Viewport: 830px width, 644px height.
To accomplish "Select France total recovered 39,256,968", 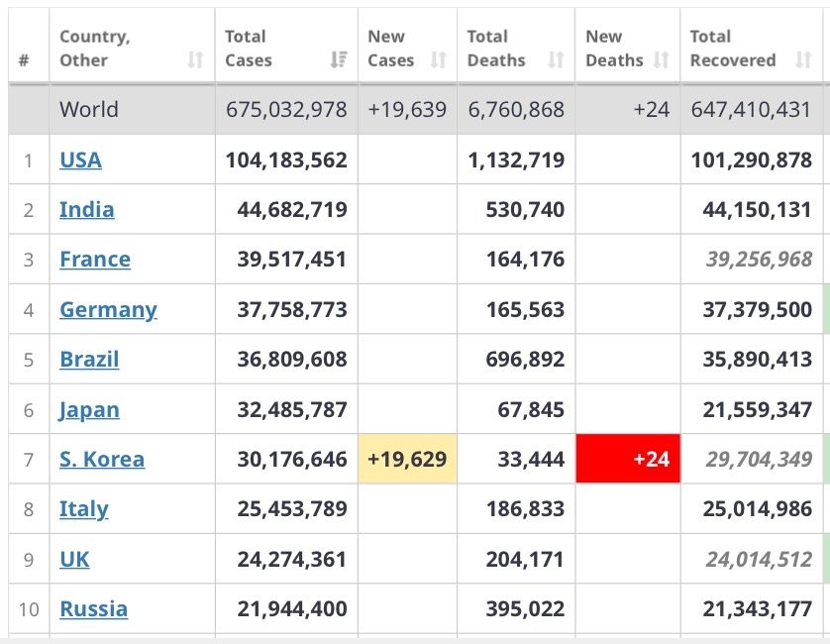I will pos(759,260).
